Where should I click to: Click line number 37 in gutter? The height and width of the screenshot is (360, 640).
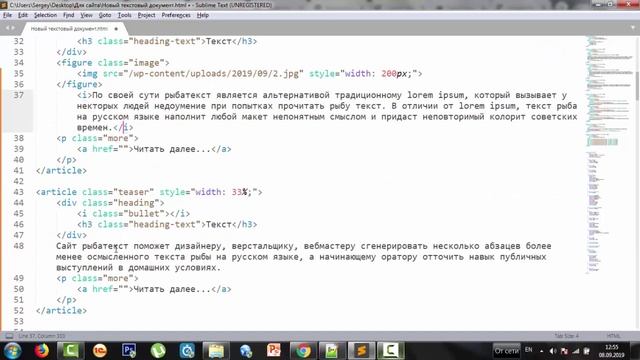click(x=18, y=95)
